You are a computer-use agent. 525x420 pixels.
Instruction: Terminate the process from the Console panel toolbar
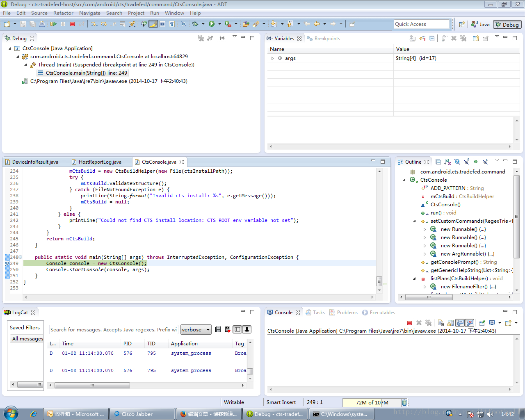point(409,323)
